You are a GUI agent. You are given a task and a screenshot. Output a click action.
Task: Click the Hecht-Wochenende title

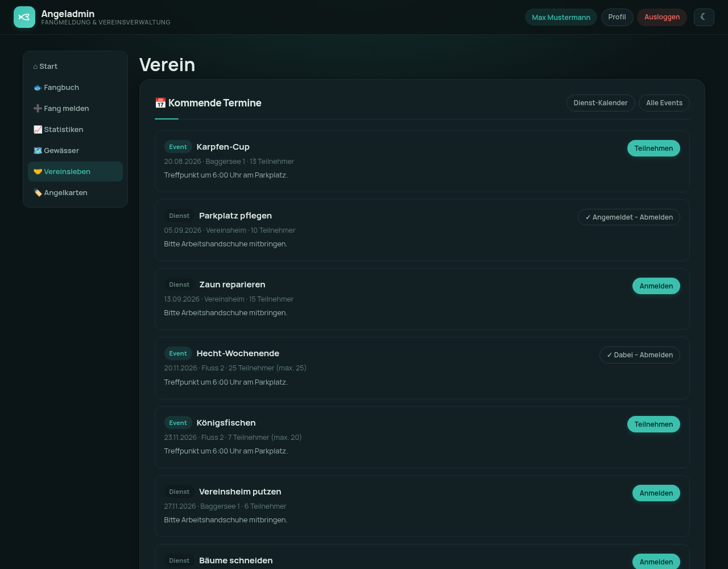click(238, 353)
